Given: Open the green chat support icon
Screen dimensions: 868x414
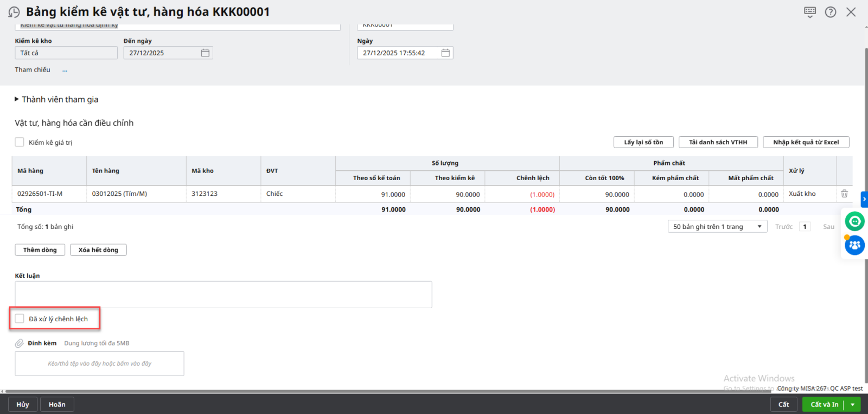Looking at the screenshot, I should click(854, 221).
